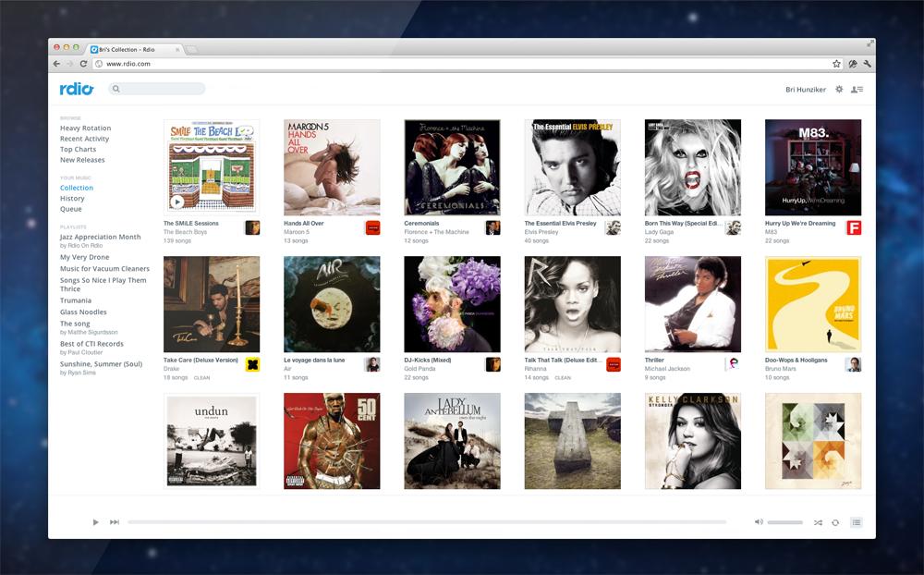Go to Top Charts
The image size is (924, 575).
(78, 149)
